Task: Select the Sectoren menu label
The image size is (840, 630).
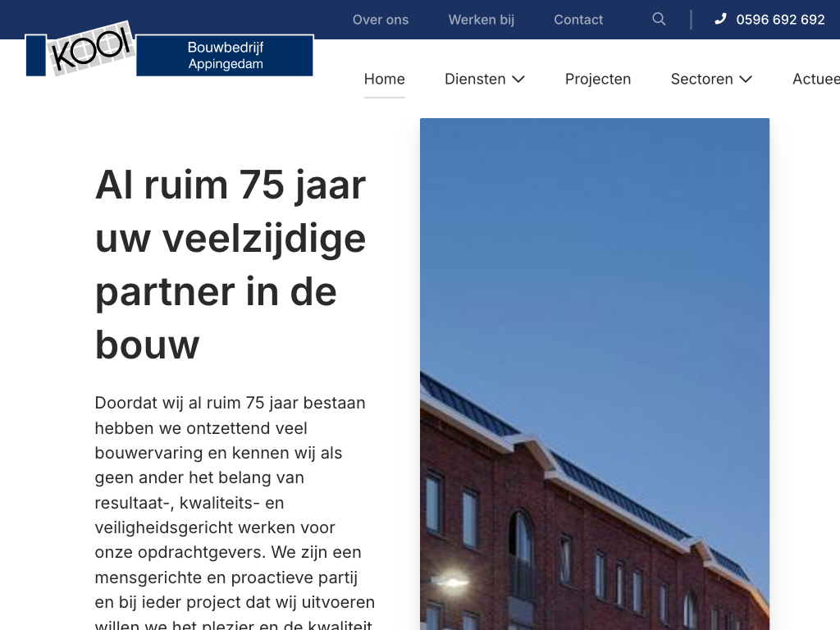Action: point(701,80)
